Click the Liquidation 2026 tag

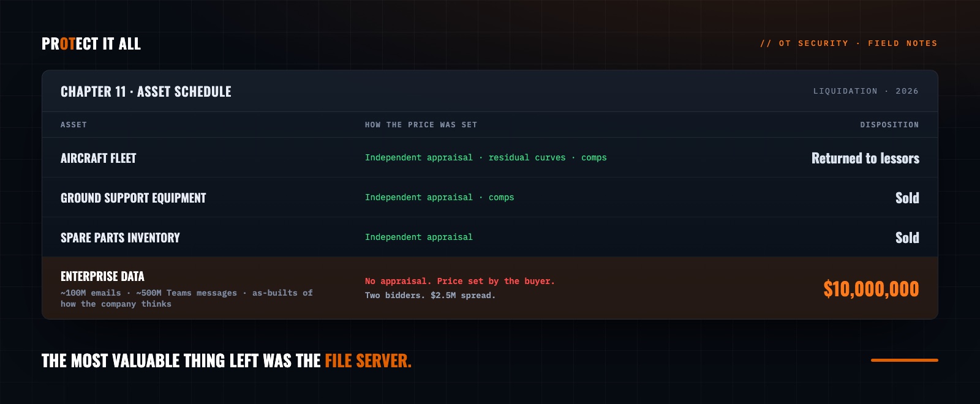(x=865, y=91)
